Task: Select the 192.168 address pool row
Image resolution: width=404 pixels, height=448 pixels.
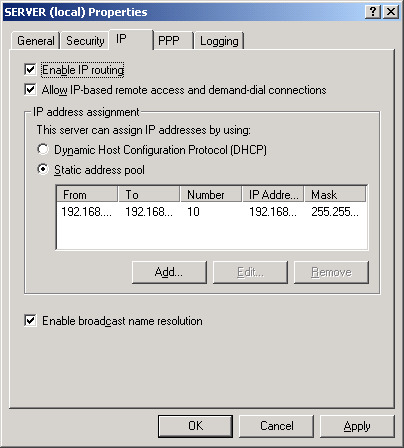Action: [212, 212]
